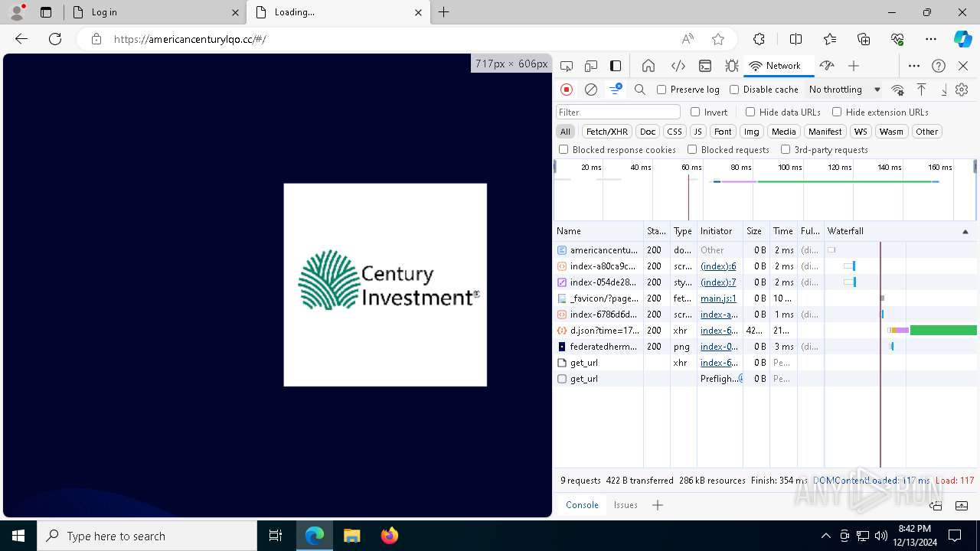Select the Font type filter

(723, 132)
